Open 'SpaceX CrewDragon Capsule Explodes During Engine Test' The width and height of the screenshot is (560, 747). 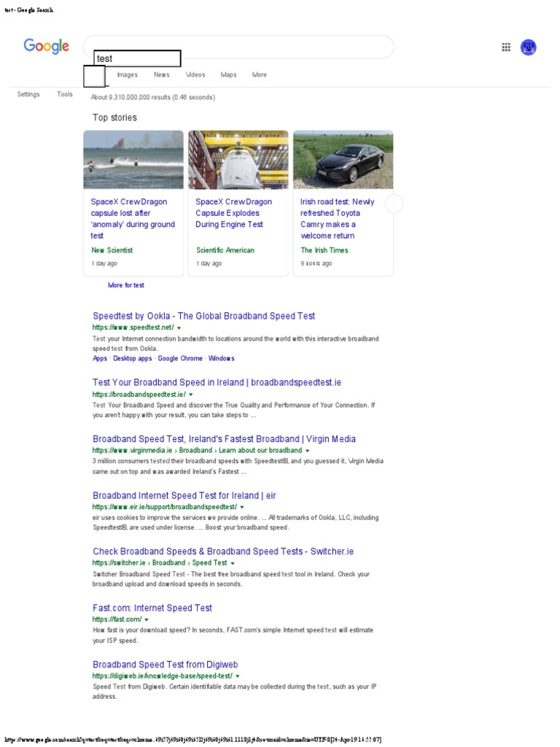point(234,213)
